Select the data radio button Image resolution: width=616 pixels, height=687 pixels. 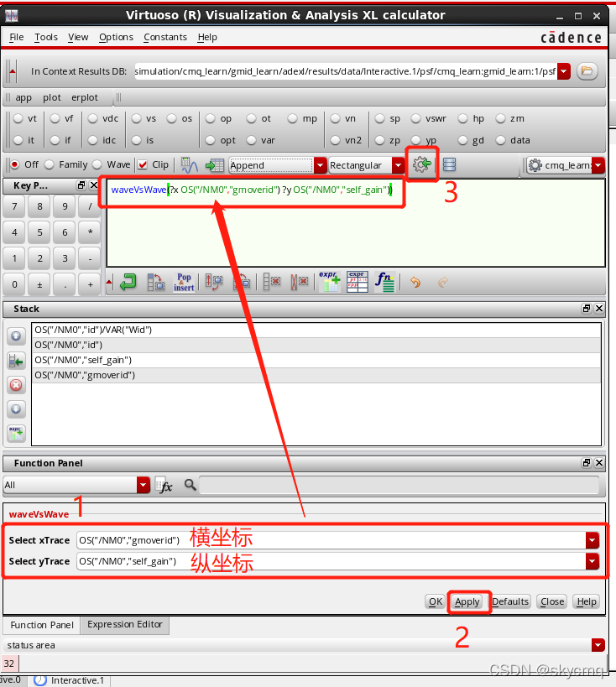[x=501, y=140]
